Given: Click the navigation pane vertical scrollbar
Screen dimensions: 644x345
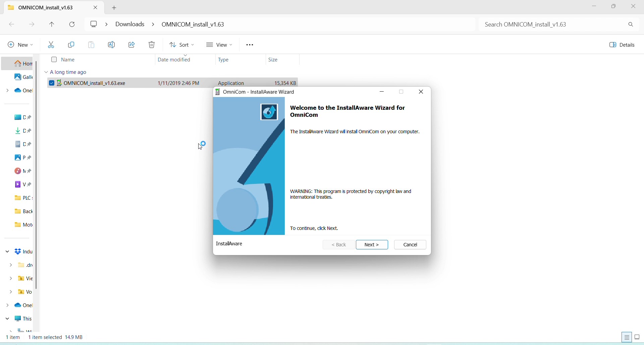Looking at the screenshot, I should 37,175.
